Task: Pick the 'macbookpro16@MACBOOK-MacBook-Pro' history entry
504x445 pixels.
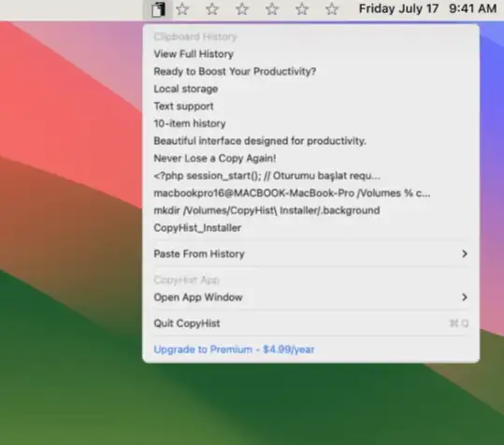Action: tap(310, 194)
